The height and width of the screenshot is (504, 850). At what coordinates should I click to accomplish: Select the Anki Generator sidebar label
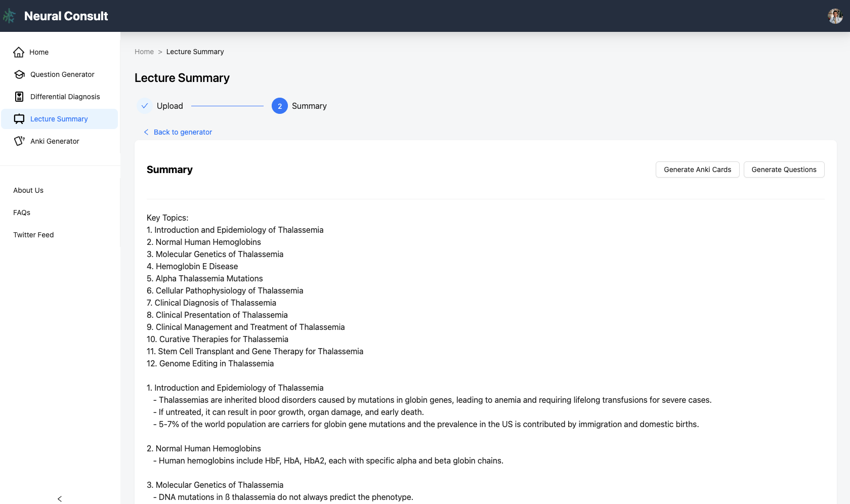pos(55,141)
